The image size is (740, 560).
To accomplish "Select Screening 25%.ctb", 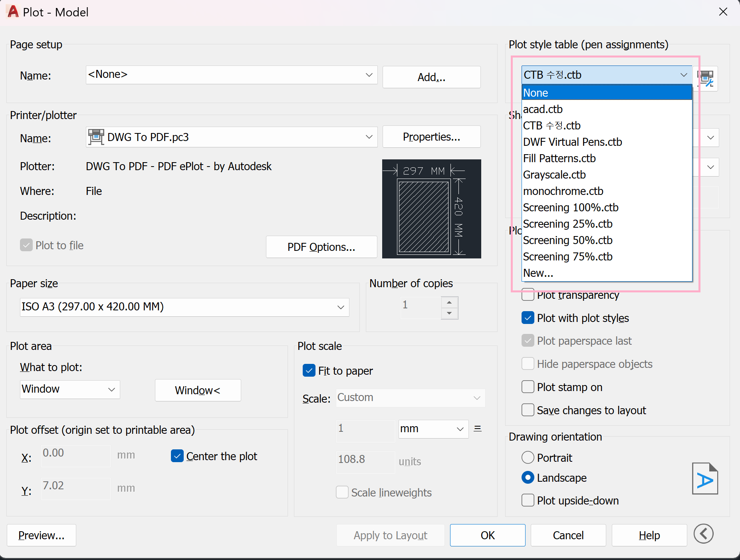I will (607, 224).
